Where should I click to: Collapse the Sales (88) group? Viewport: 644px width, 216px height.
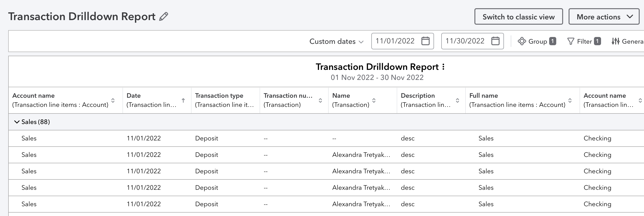[17, 122]
